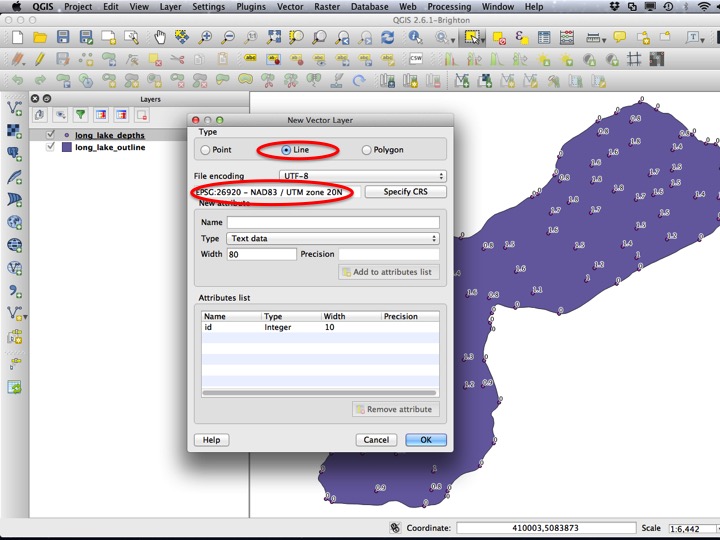This screenshot has width=720, height=540.
Task: Click Add Group icon in Layers panel
Action: tap(39, 114)
